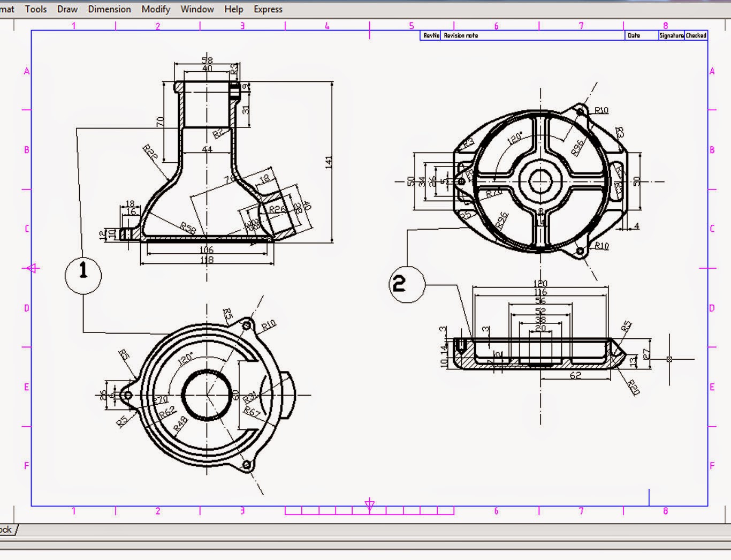
Task: Open the Draw menu
Action: tap(67, 9)
